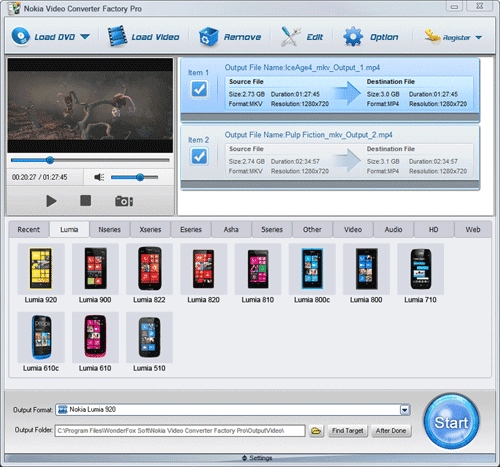Stop the preview playback
Screen dimensions: 500x467
tap(86, 201)
